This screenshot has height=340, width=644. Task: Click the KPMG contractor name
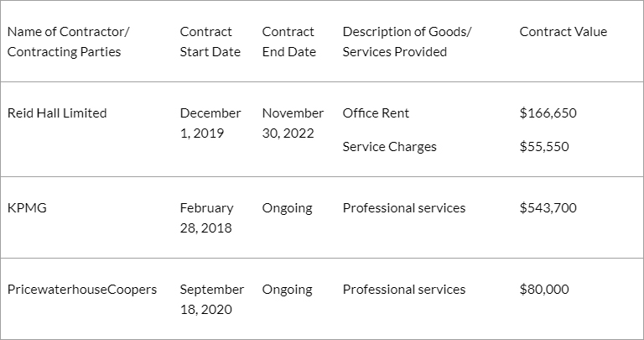[x=27, y=208]
